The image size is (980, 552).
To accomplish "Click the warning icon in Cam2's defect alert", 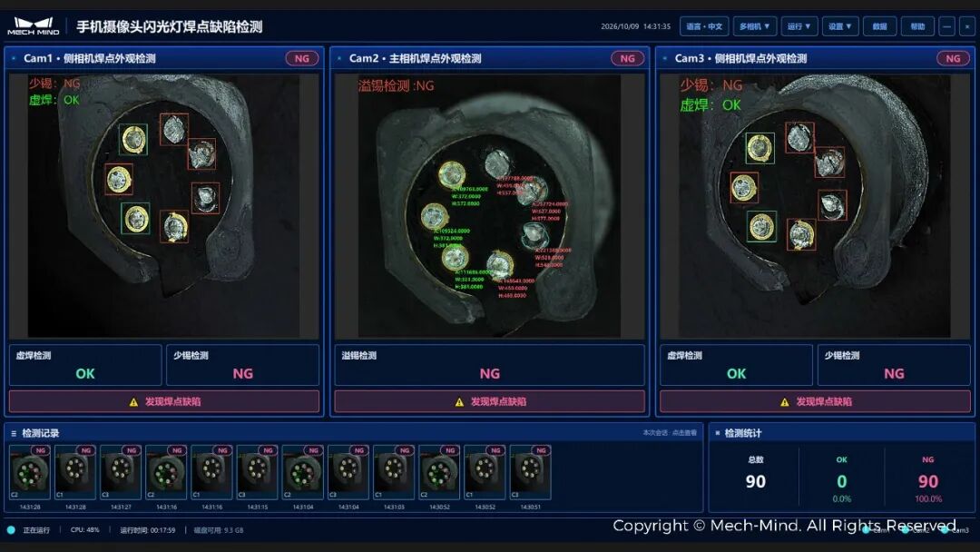I will pyautogui.click(x=459, y=402).
